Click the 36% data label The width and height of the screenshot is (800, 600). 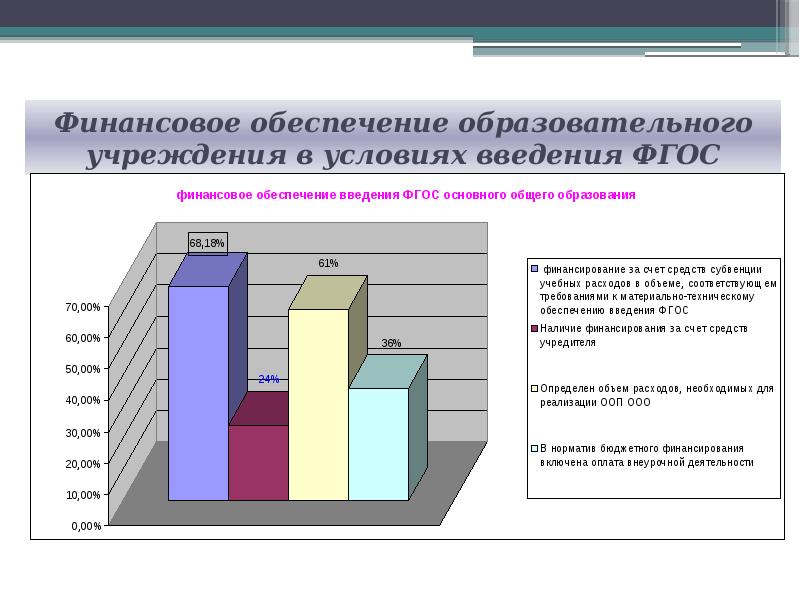[x=391, y=343]
